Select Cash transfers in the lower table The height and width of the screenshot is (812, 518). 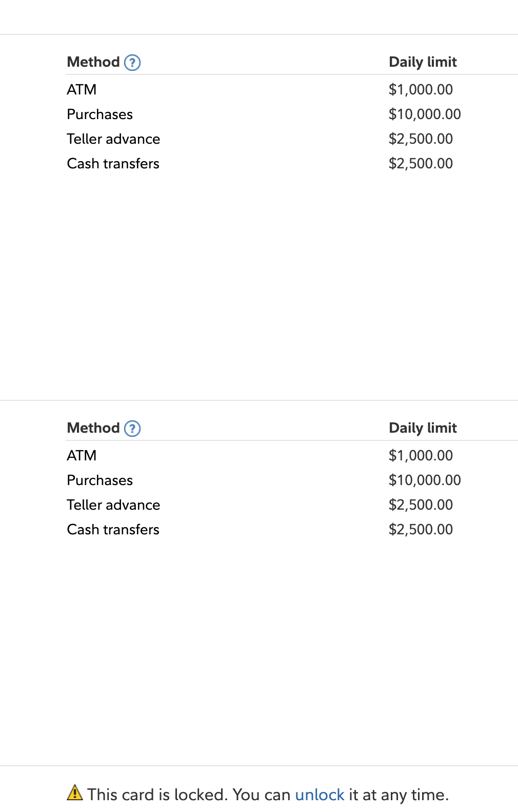[x=113, y=530]
